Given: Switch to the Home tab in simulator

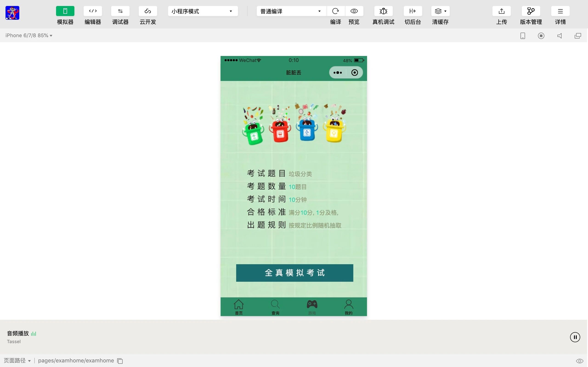Looking at the screenshot, I should (239, 307).
